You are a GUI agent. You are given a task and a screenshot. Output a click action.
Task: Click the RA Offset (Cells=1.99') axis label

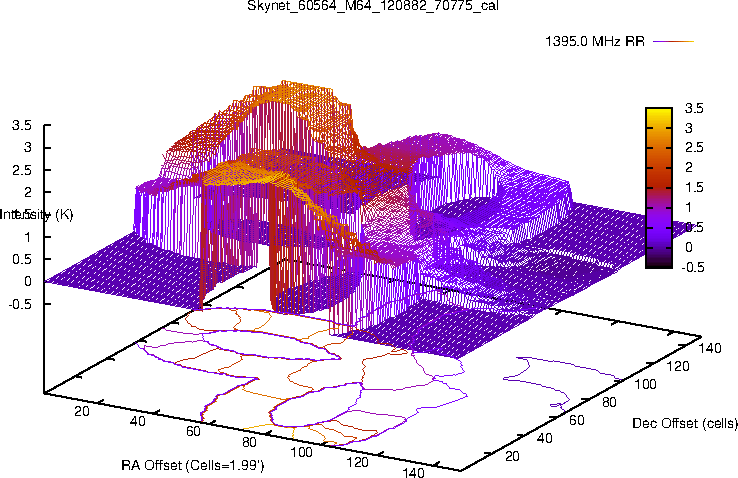point(193,465)
